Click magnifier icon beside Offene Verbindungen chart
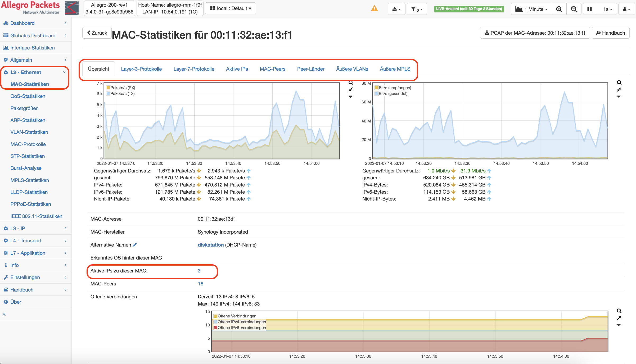 click(x=619, y=311)
